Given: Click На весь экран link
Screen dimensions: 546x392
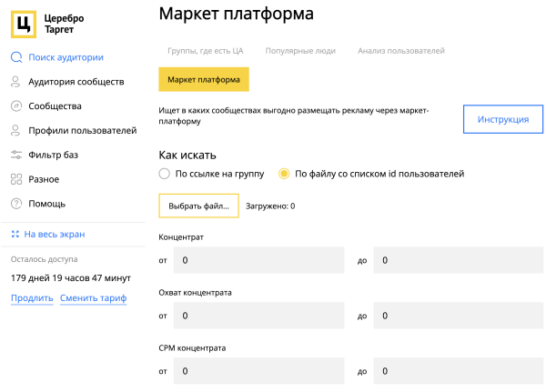Looking at the screenshot, I should click(55, 234).
